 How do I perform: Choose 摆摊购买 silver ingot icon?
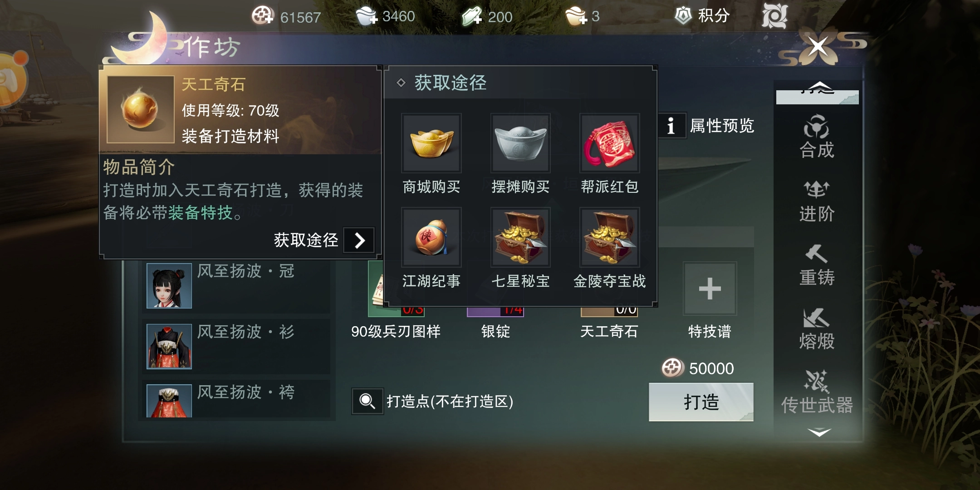[x=520, y=143]
